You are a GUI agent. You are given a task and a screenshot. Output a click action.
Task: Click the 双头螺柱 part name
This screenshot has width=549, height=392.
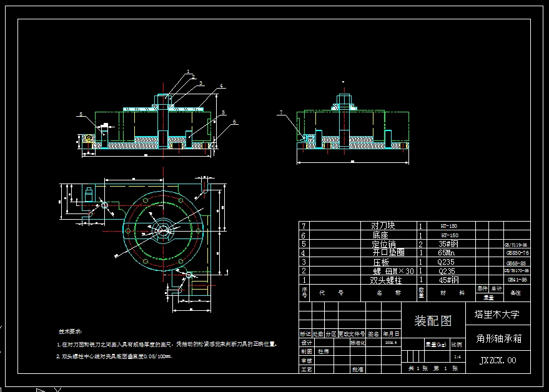(x=386, y=280)
